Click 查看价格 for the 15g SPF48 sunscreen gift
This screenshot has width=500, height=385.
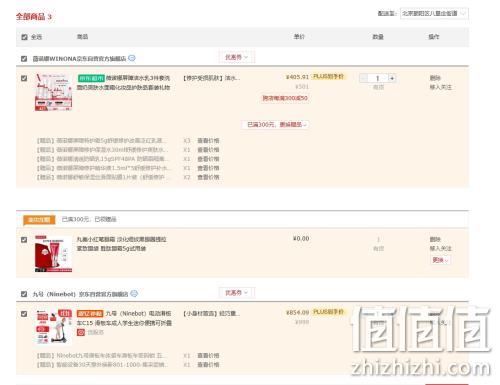point(208,159)
